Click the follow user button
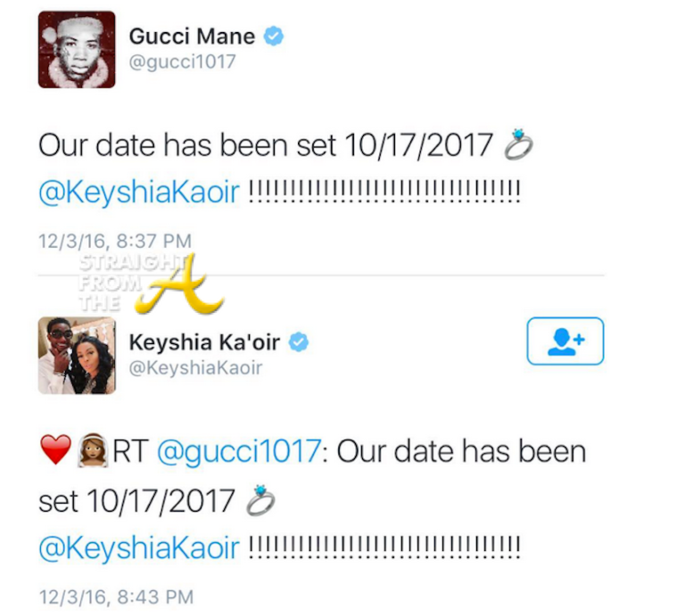Screen dimensions: 685x616 [565, 341]
